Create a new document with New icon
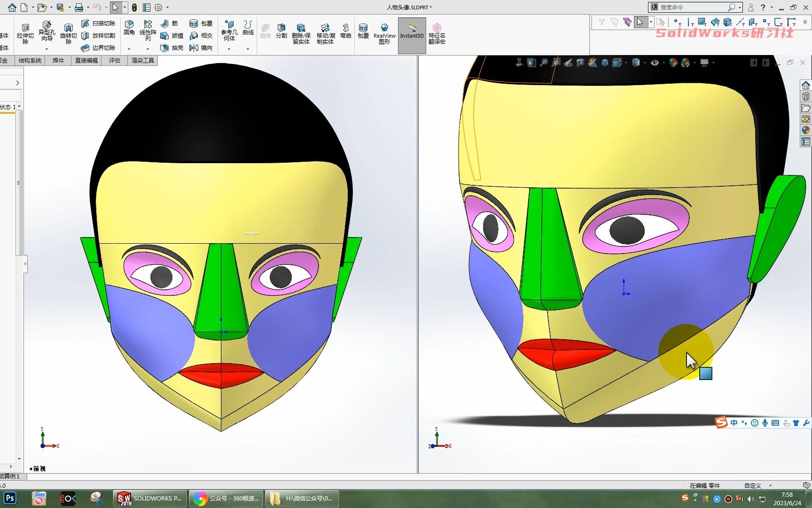The height and width of the screenshot is (508, 812). (24, 7)
